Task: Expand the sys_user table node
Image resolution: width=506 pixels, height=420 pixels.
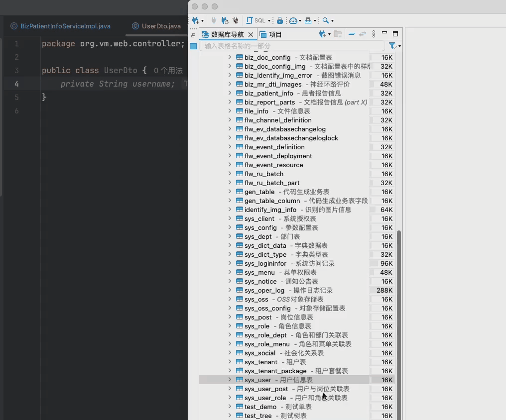Action: [230, 380]
